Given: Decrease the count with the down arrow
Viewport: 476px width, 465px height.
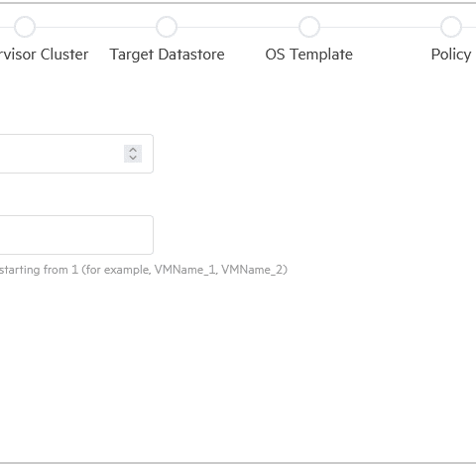Looking at the screenshot, I should click(x=133, y=158).
